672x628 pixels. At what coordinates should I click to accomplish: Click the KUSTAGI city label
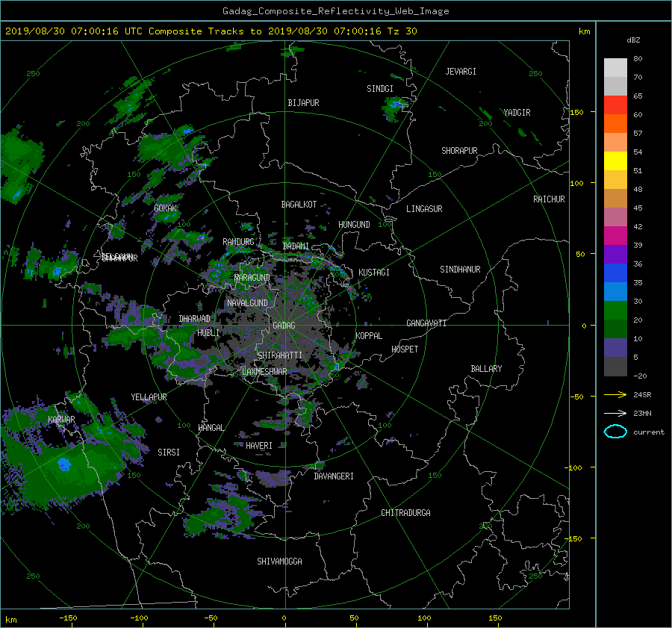(374, 273)
